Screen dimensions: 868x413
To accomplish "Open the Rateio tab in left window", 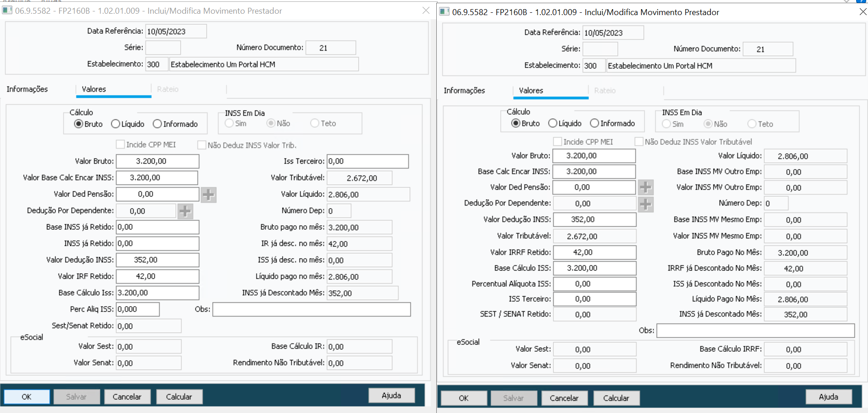I will (x=168, y=89).
